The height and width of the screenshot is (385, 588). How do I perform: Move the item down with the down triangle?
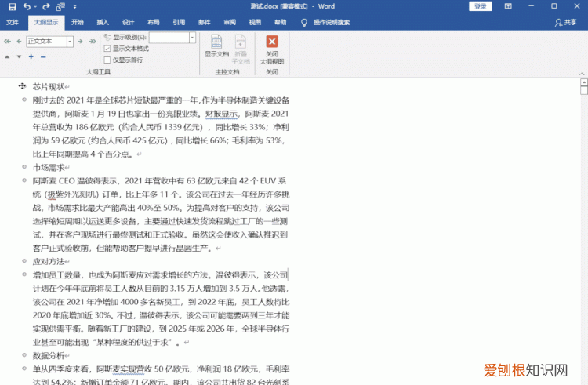point(19,56)
